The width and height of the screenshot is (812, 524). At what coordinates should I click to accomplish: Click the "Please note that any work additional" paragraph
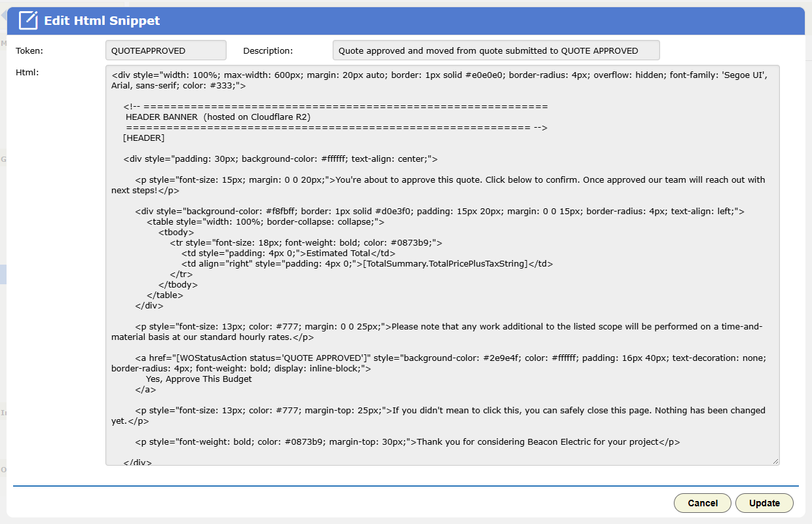437,331
